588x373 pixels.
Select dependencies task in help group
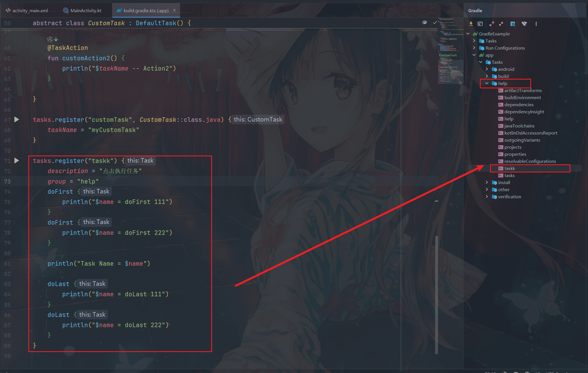(519, 105)
